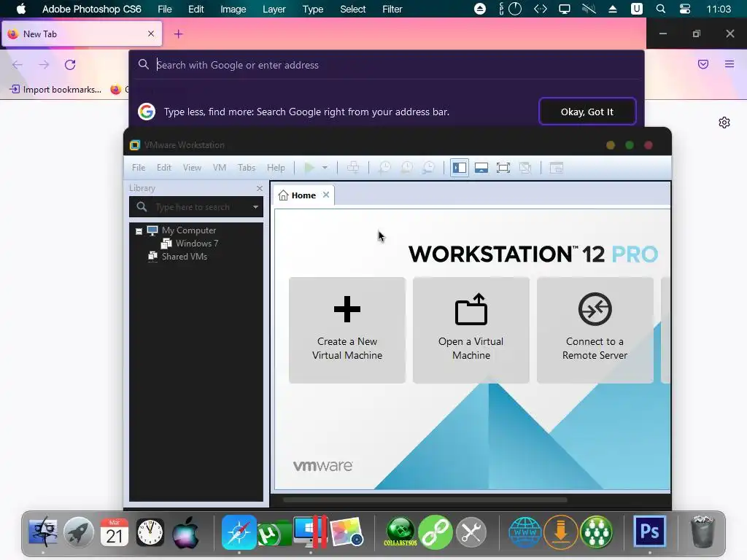Open the power options dropdown arrow beside play
Viewport: 747px width, 560px height.
coord(325,168)
